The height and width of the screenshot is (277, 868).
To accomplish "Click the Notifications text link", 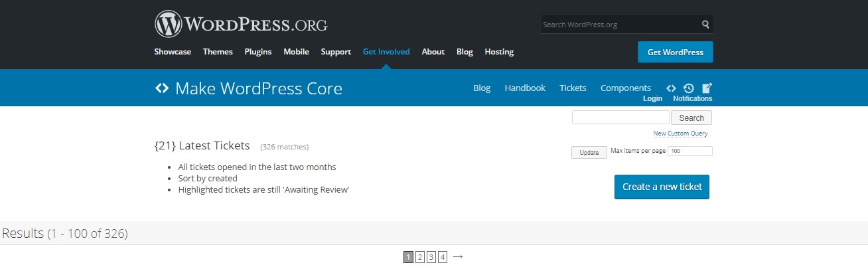I will tap(692, 98).
